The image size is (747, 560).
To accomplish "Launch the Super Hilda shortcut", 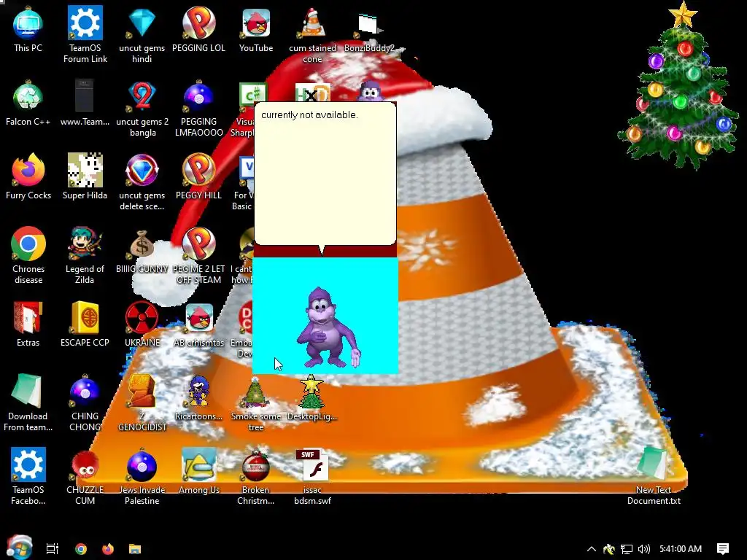I will coord(85,177).
